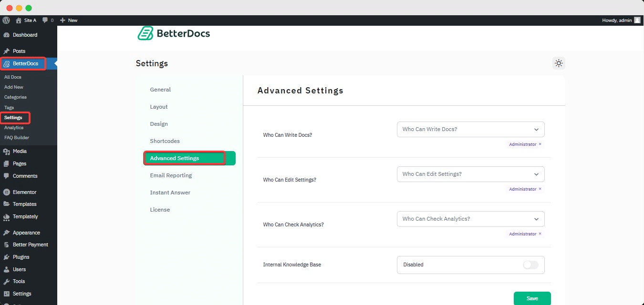This screenshot has height=305, width=644.
Task: Click the Better Payment sidebar icon
Action: 7,244
